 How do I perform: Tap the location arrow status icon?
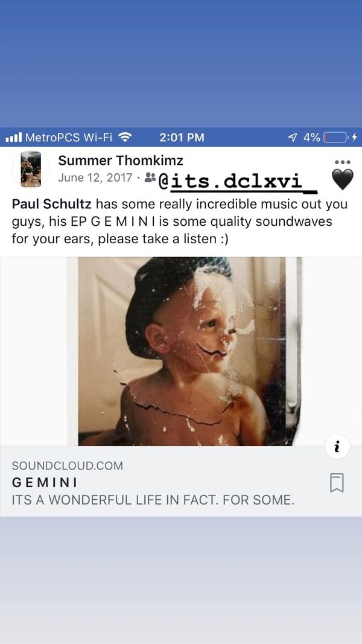click(293, 138)
